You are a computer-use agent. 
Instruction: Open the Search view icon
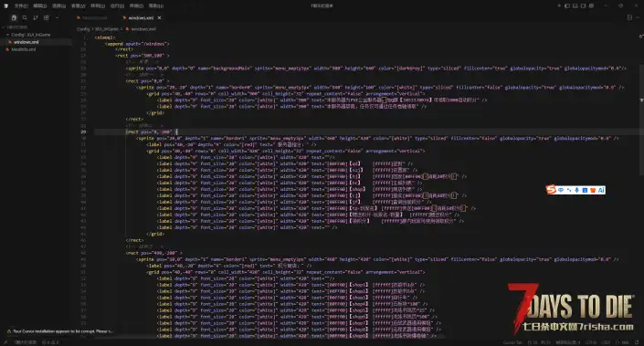25,17
